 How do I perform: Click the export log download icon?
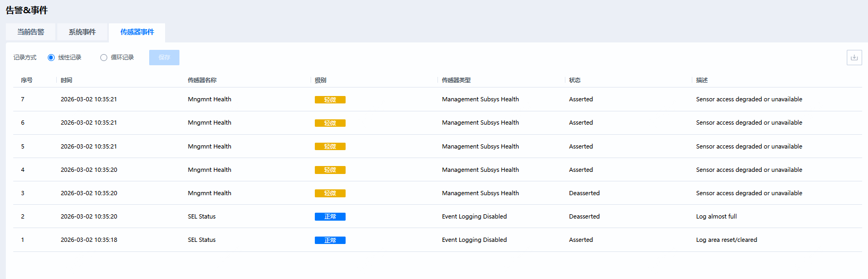[854, 57]
